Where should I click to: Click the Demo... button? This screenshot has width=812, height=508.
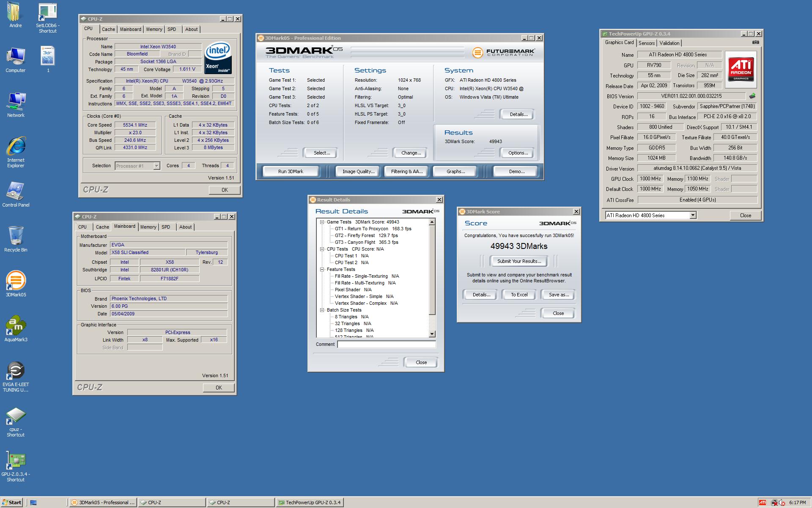point(516,171)
